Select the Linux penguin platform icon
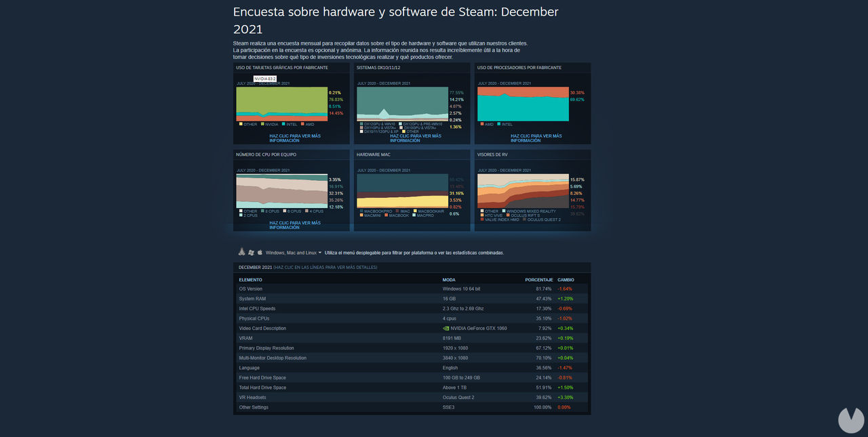This screenshot has width=868, height=437. pos(241,252)
